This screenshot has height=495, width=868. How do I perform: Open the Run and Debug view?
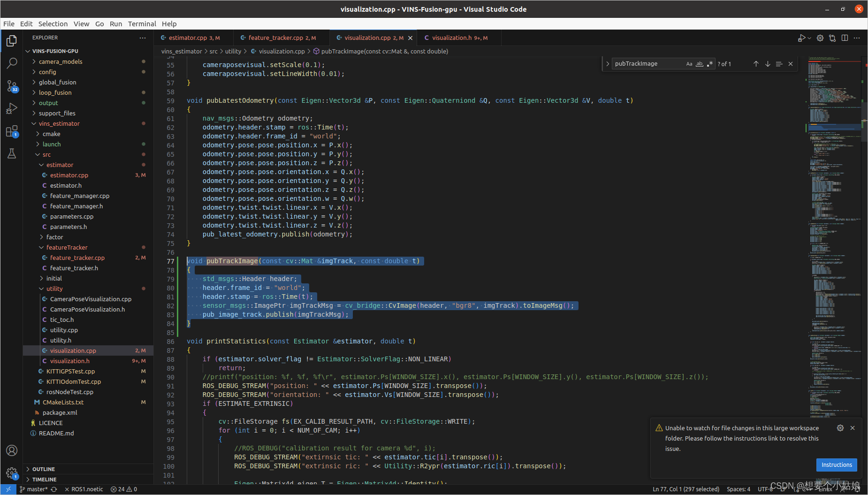[12, 108]
